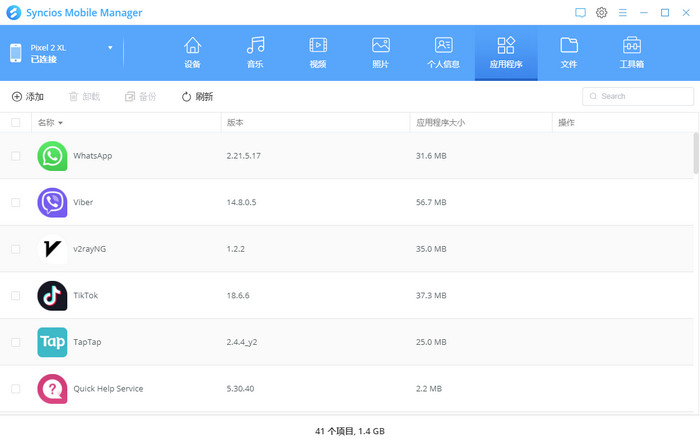Check the Quick Help Service row checkbox
This screenshot has width=700, height=445.
(16, 389)
